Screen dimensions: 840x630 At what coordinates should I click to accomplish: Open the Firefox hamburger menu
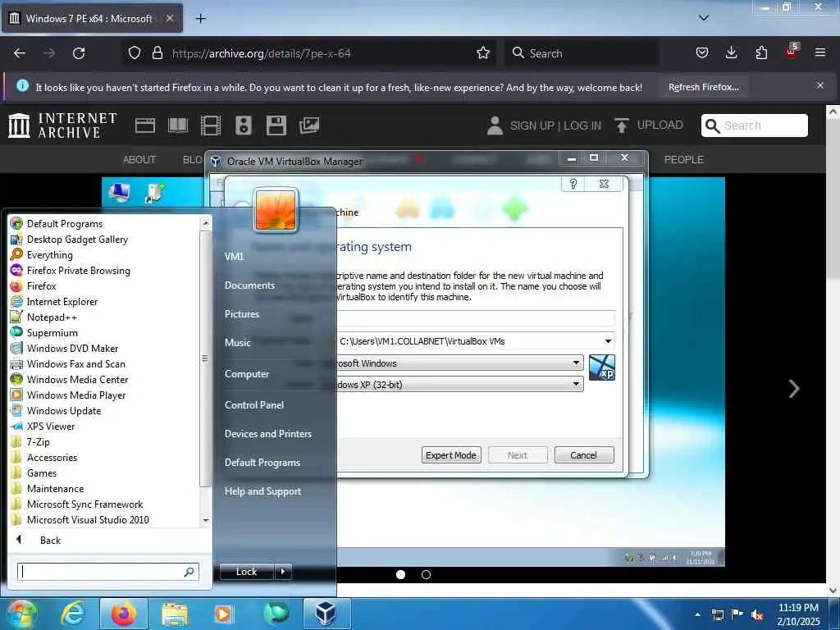click(x=820, y=52)
